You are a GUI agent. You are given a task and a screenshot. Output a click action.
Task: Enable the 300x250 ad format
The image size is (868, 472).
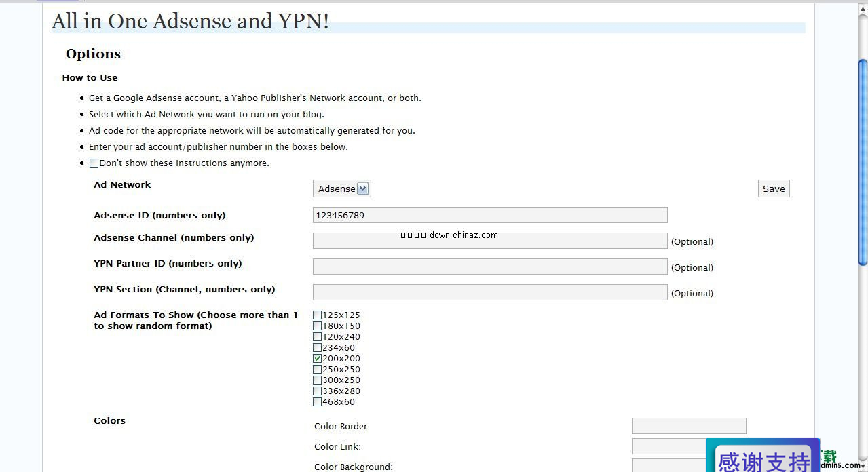point(317,380)
